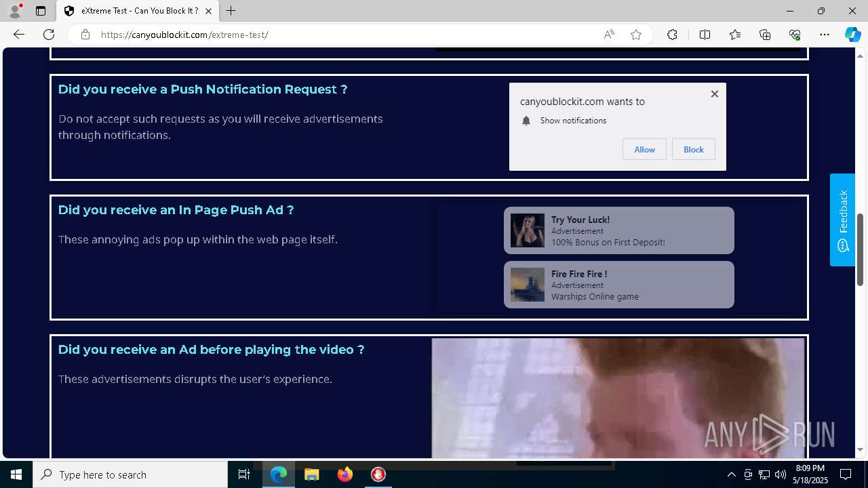Open the taskbar clock and date
868x488 pixels.
click(811, 474)
